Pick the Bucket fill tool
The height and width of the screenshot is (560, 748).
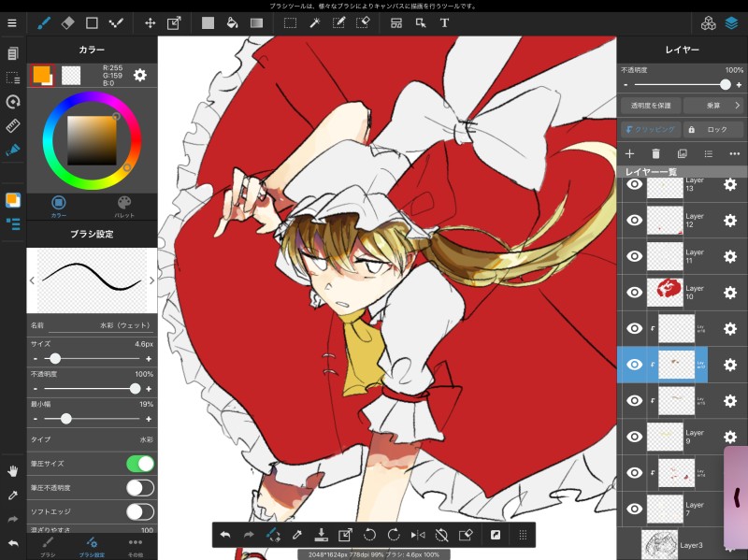tap(232, 22)
